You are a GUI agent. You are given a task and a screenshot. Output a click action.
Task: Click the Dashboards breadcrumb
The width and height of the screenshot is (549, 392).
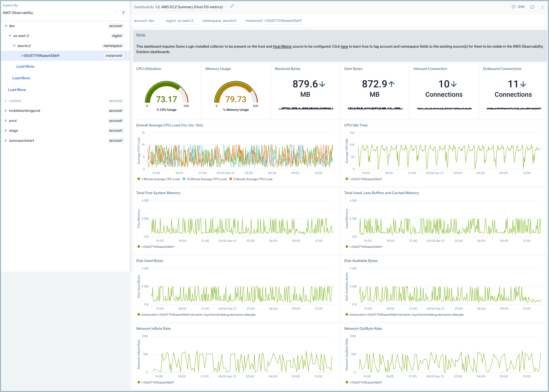click(144, 7)
